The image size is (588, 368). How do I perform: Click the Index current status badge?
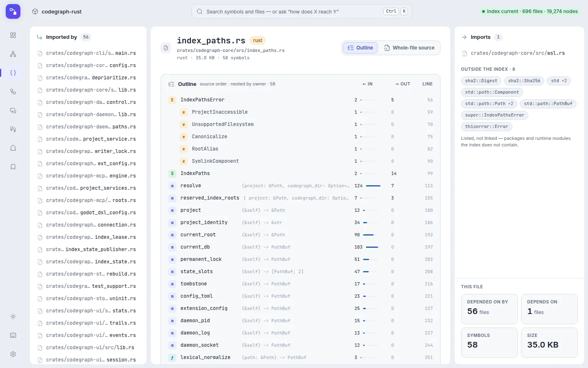[x=530, y=11]
